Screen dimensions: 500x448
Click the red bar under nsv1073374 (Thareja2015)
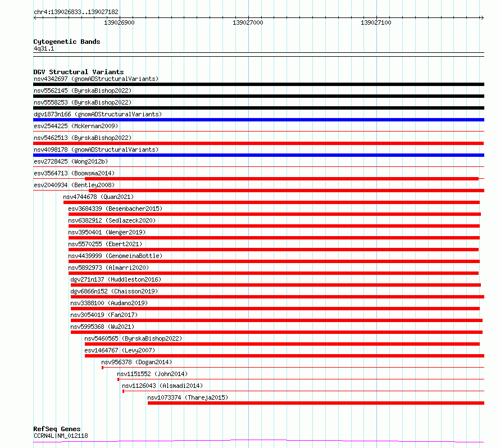(316, 403)
